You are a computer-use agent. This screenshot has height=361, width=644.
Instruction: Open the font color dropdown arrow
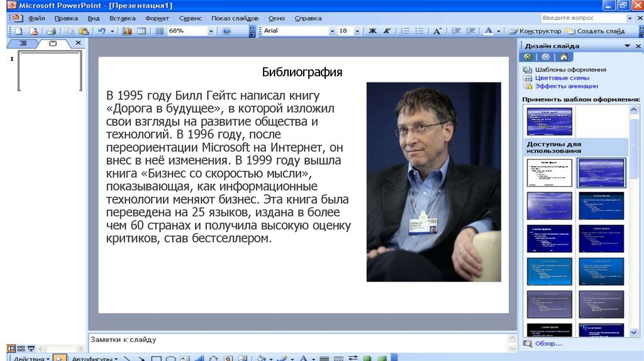(x=499, y=31)
